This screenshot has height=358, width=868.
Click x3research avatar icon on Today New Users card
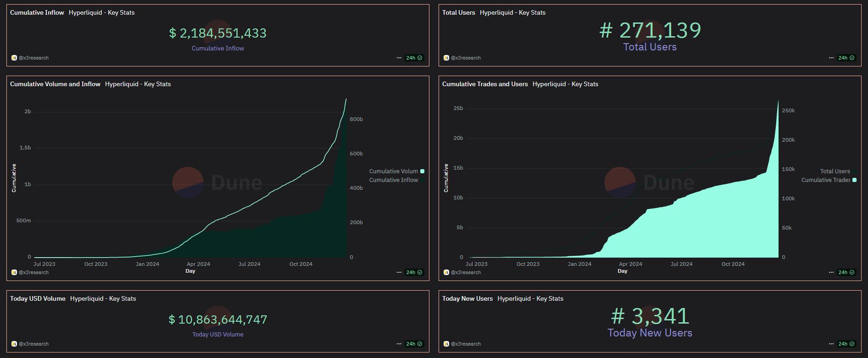point(446,344)
